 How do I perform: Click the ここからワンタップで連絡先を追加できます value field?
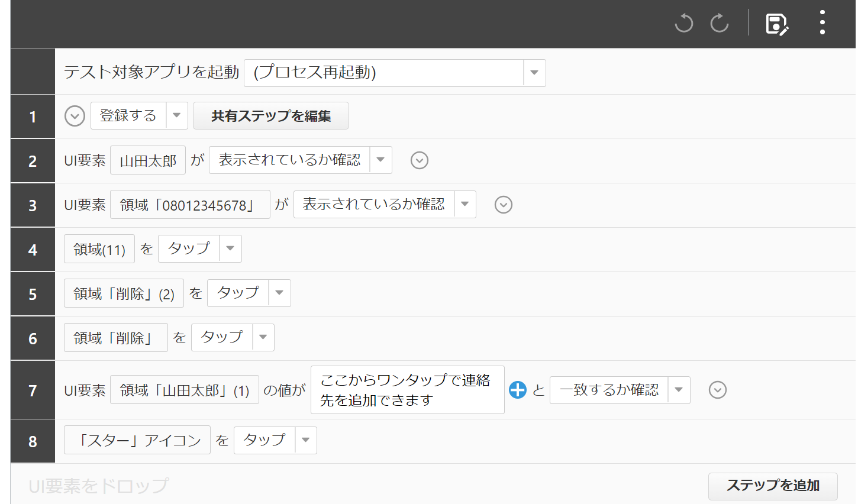click(408, 390)
